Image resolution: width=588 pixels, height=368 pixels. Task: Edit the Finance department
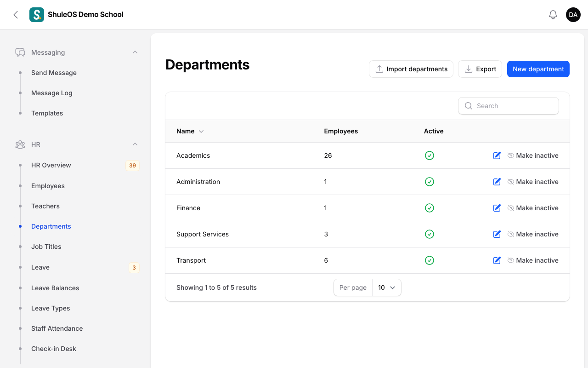click(497, 208)
